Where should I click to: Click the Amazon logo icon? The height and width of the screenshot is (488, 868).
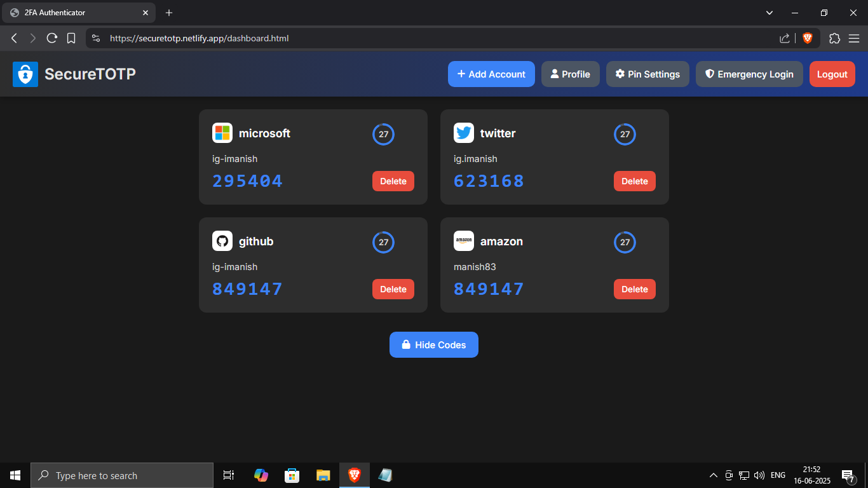click(464, 241)
